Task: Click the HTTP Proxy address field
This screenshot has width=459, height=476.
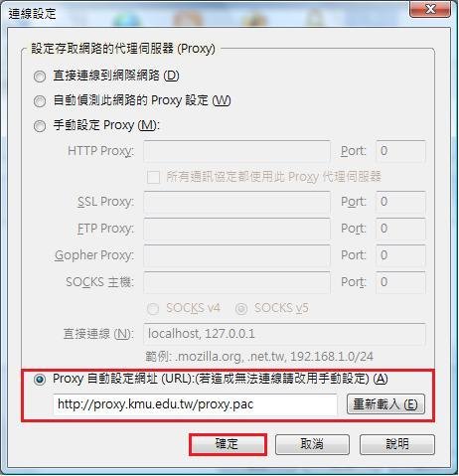Action: (x=237, y=151)
